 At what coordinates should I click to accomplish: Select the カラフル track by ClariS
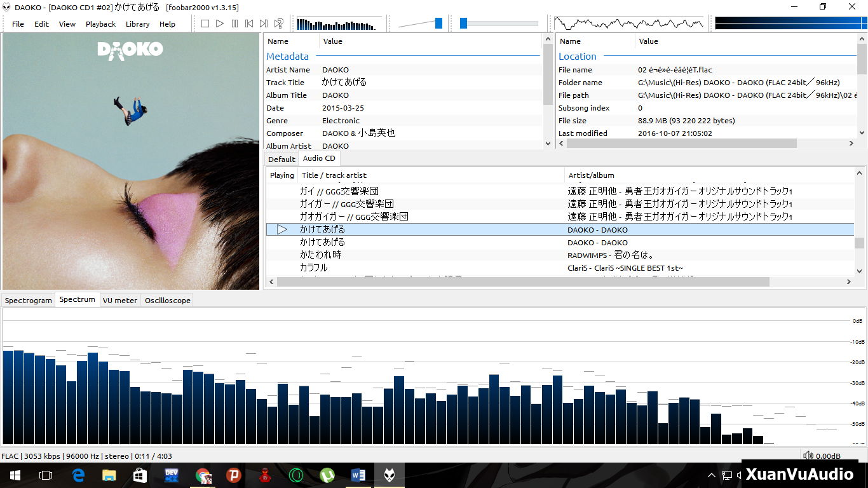(560, 268)
